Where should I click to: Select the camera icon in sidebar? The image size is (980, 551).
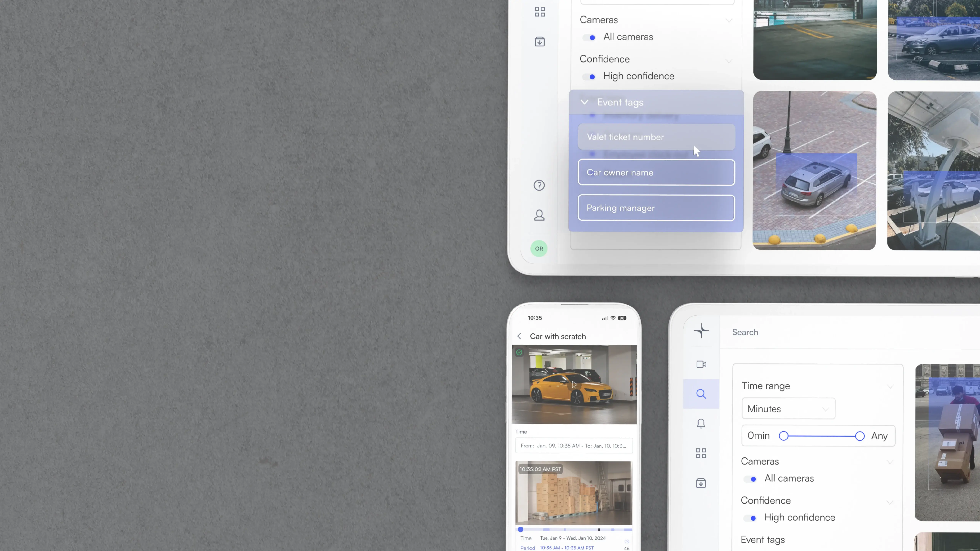[701, 364]
